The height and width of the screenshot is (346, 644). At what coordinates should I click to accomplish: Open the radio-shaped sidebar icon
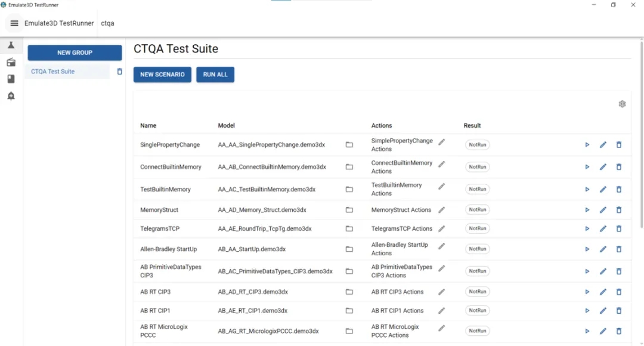pyautogui.click(x=11, y=63)
